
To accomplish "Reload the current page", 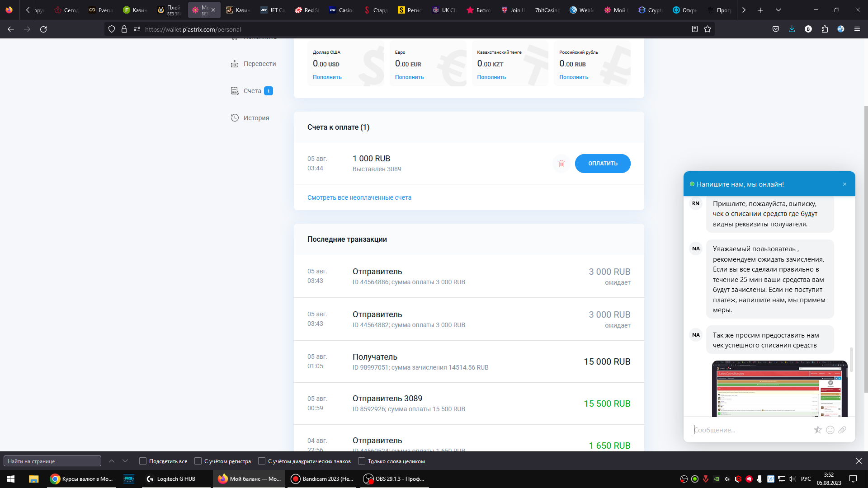I will tap(43, 29).
